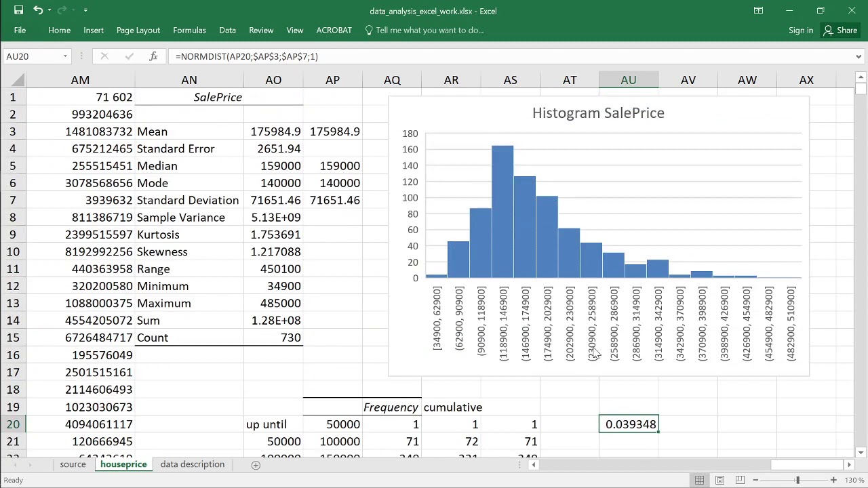The height and width of the screenshot is (488, 868).
Task: Click the Insert Function fx icon
Action: point(153,56)
